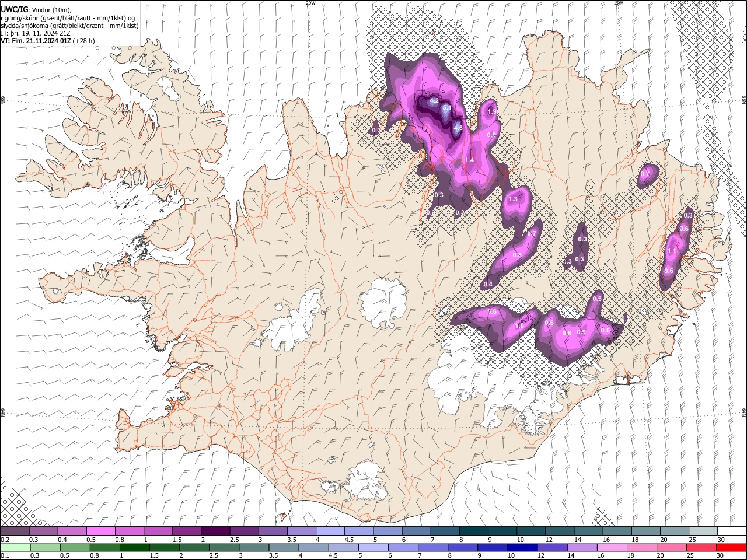This screenshot has width=747, height=560.
Task: Select the 1.9 value label on the map
Action: click(x=492, y=112)
